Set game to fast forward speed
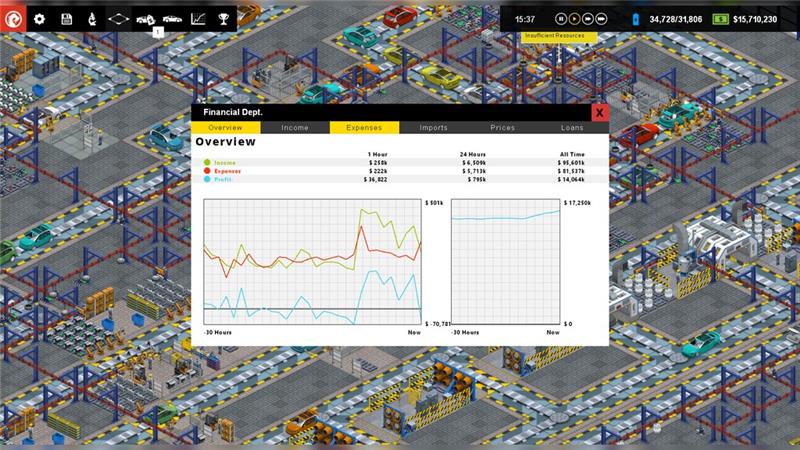The width and height of the screenshot is (800, 450). (588, 18)
